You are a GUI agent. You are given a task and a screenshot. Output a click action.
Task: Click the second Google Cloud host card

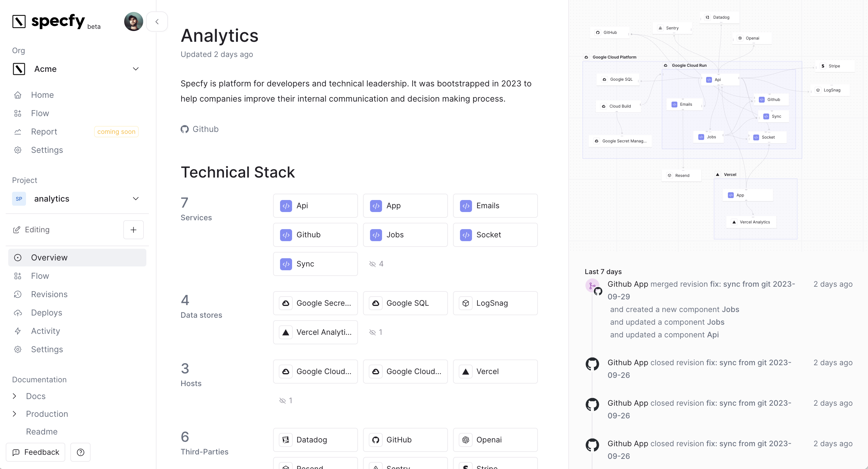(x=405, y=372)
